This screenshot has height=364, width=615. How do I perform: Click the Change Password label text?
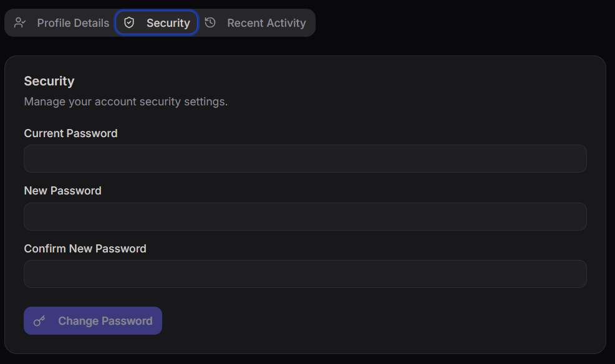coord(104,320)
